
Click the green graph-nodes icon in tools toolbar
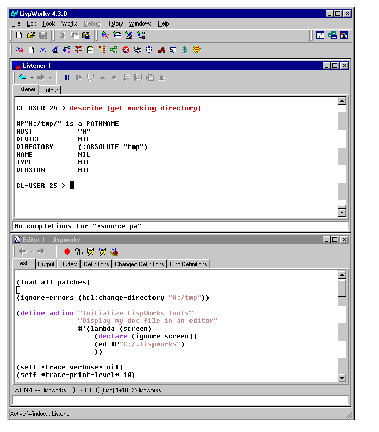click(x=114, y=50)
